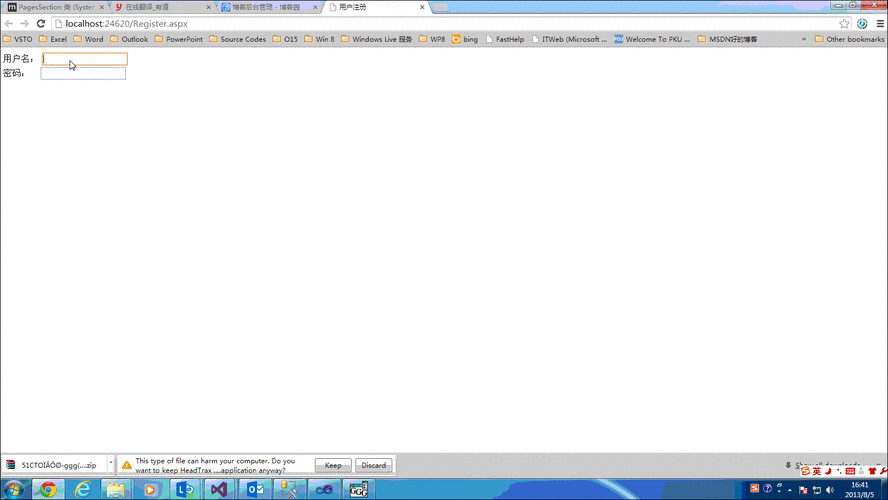Image resolution: width=888 pixels, height=500 pixels.
Task: Open Visual Studio from the taskbar
Action: pyautogui.click(x=219, y=489)
